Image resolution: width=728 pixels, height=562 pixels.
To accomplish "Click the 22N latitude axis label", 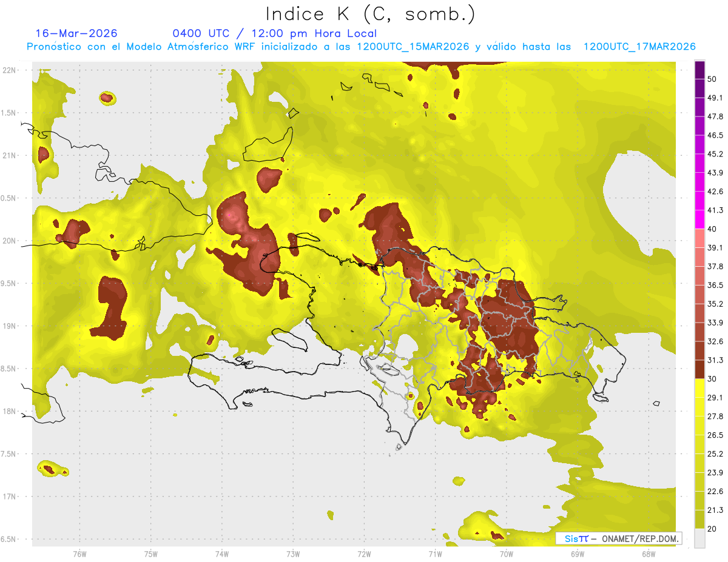I will point(10,70).
